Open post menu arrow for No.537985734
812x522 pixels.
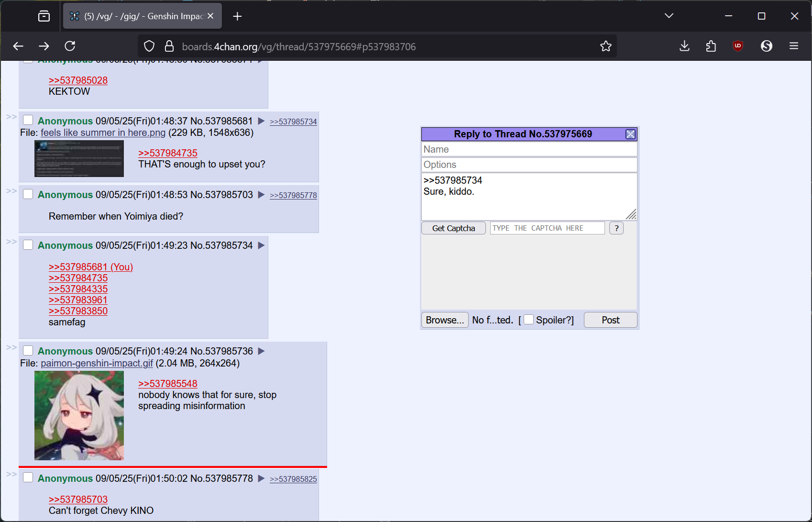click(x=261, y=245)
